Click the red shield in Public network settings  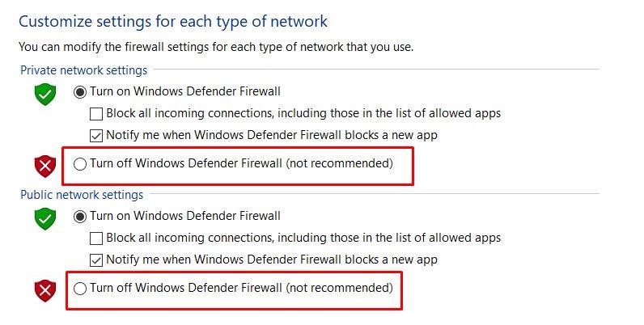tap(44, 290)
